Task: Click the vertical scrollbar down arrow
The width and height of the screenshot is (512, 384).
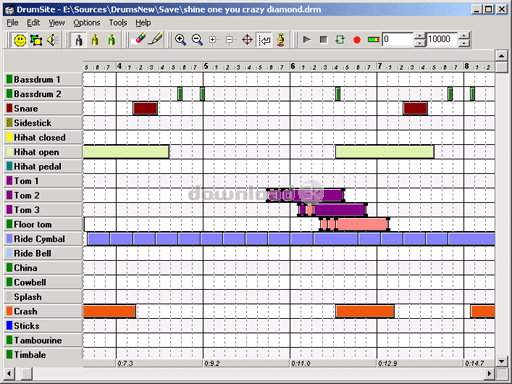Action: (501, 361)
